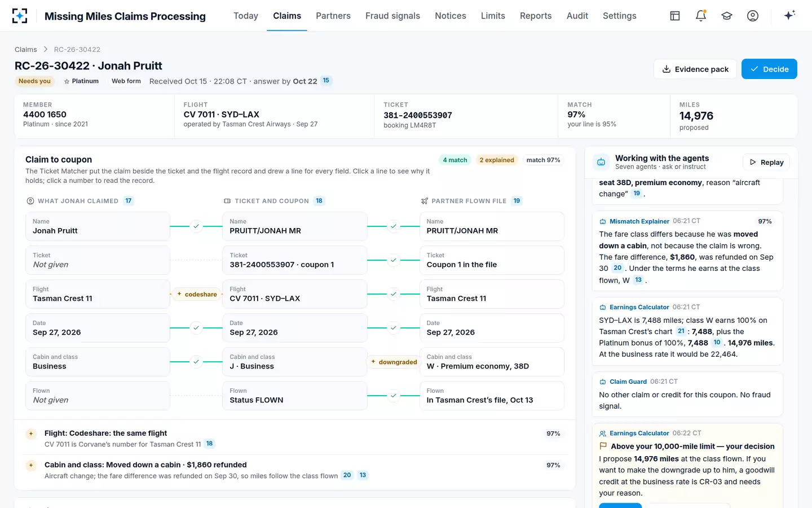Click the codeshare connector badge

pos(197,294)
